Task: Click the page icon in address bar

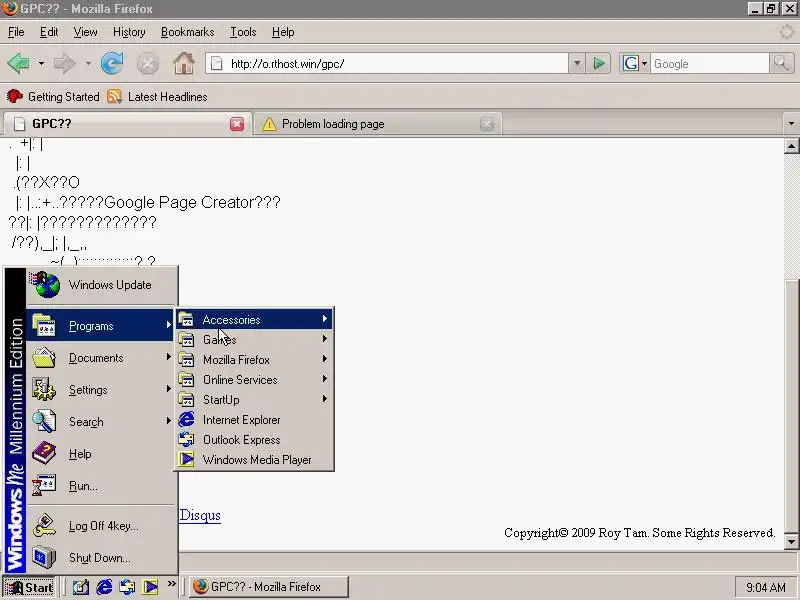Action: point(217,64)
